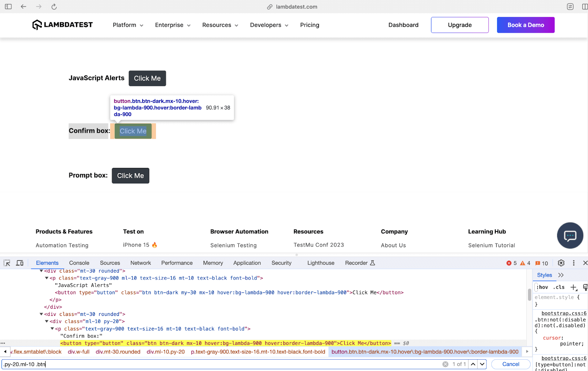Click the browser reload icon
588x371 pixels.
[54, 7]
